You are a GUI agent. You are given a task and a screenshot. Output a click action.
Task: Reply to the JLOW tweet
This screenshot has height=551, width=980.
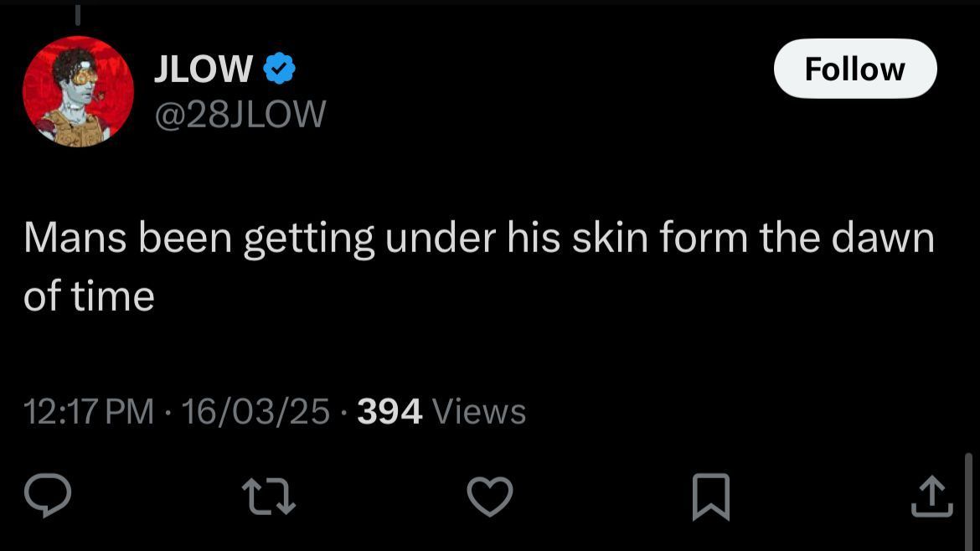pyautogui.click(x=47, y=496)
